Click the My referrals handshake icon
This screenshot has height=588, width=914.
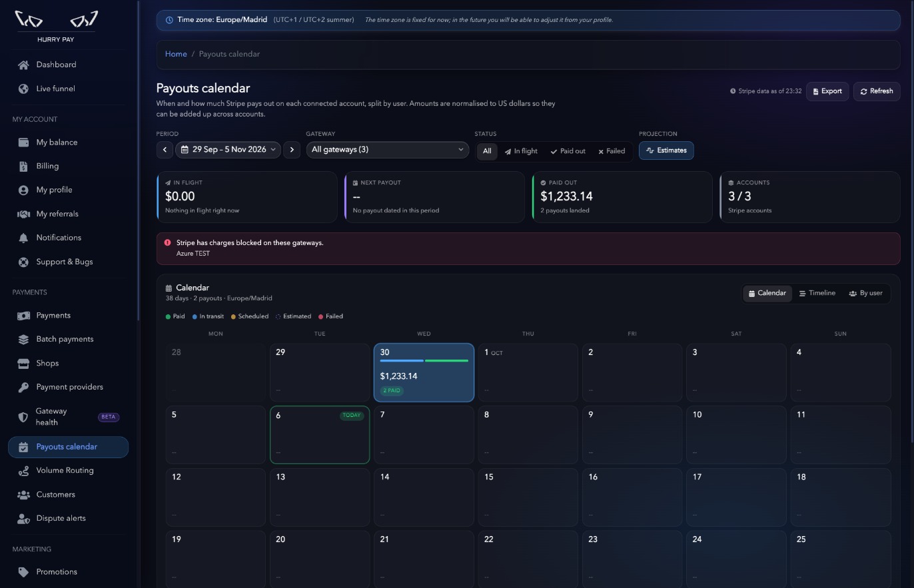[23, 214]
